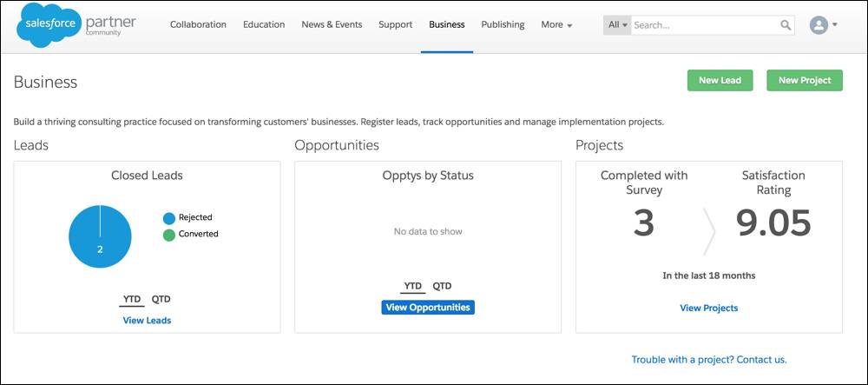Select YTD under Closed Leads
The image size is (868, 385).
pos(132,299)
